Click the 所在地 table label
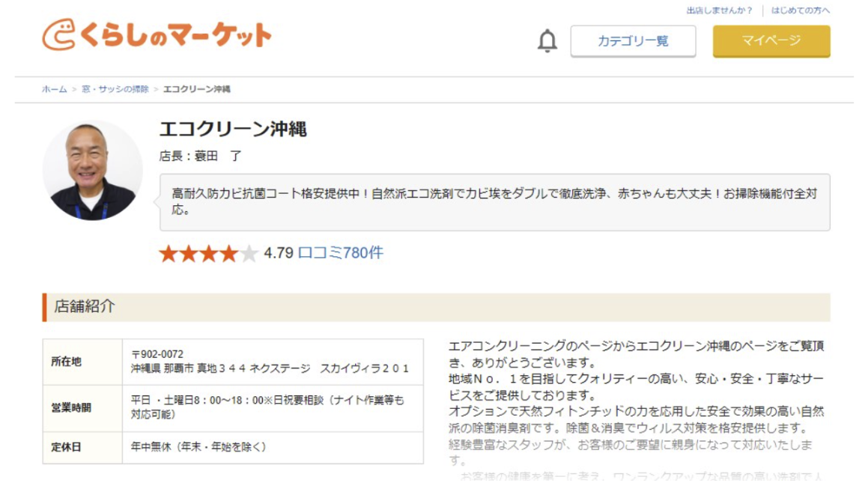868x486 pixels. [x=67, y=362]
